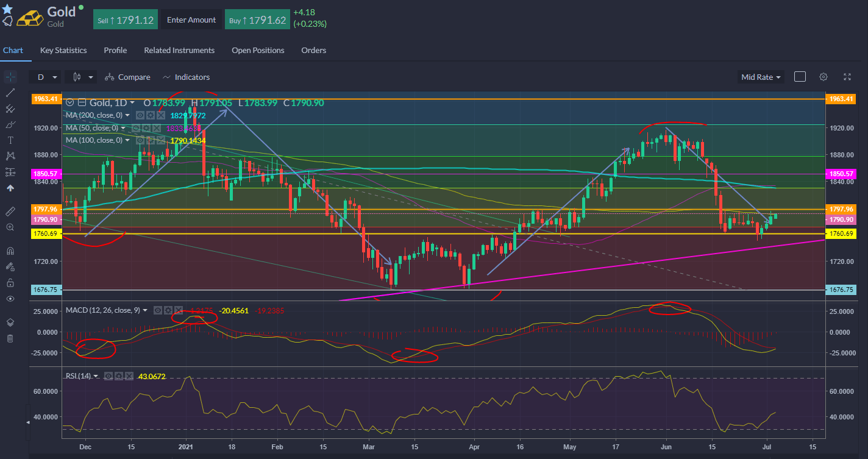Image resolution: width=868 pixels, height=459 pixels.
Task: Hide the MA 50 indicator
Action: coord(136,128)
